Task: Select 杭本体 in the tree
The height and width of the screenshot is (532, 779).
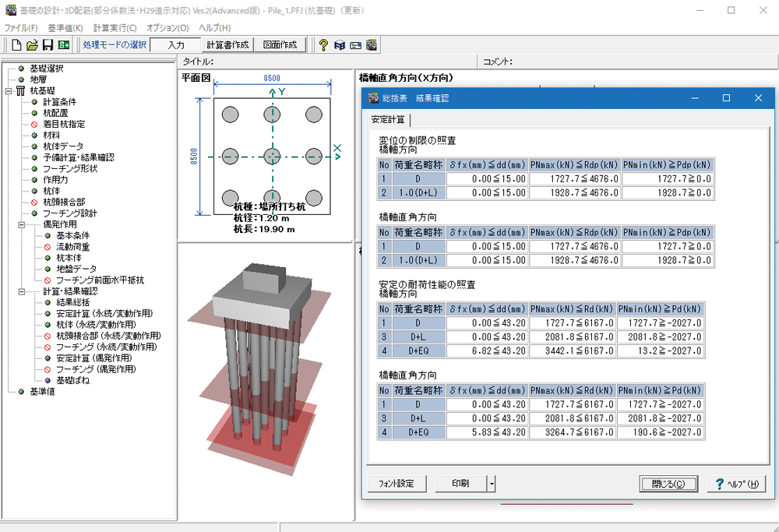Action: [x=69, y=258]
